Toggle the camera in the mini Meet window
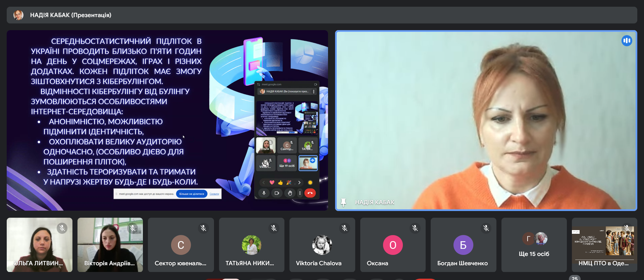Image resolution: width=644 pixels, height=280 pixels. click(277, 193)
